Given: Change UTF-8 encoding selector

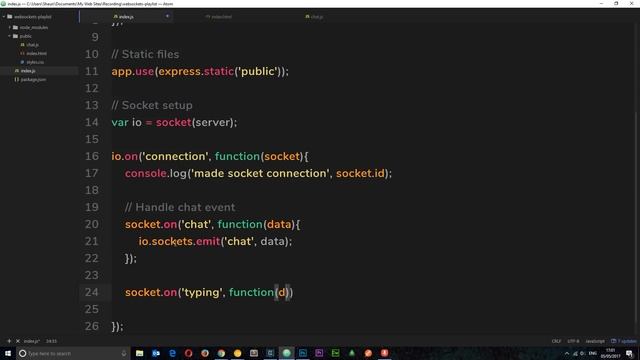Looking at the screenshot, I should coord(573,341).
